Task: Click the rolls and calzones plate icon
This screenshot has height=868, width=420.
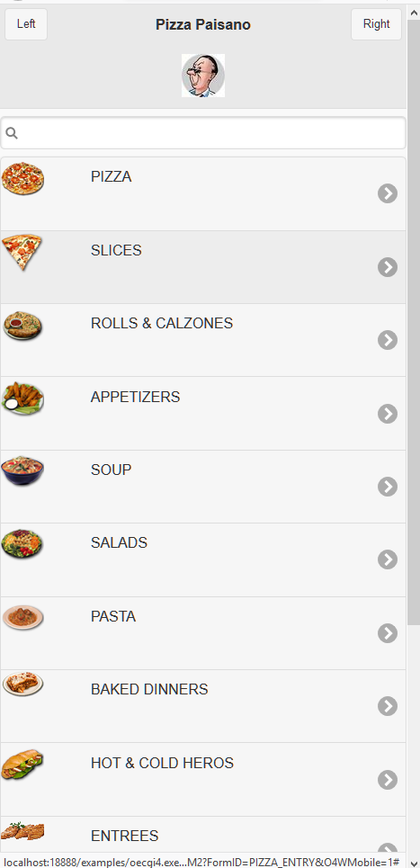Action: point(22,325)
